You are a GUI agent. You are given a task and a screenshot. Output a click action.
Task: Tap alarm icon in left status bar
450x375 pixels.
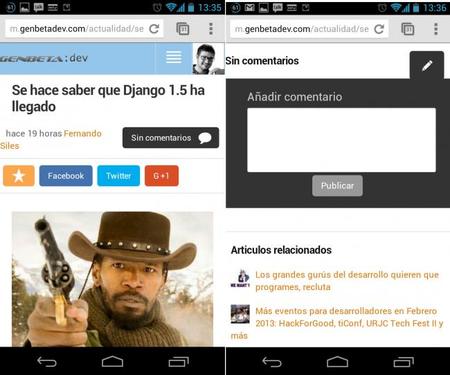157,7
